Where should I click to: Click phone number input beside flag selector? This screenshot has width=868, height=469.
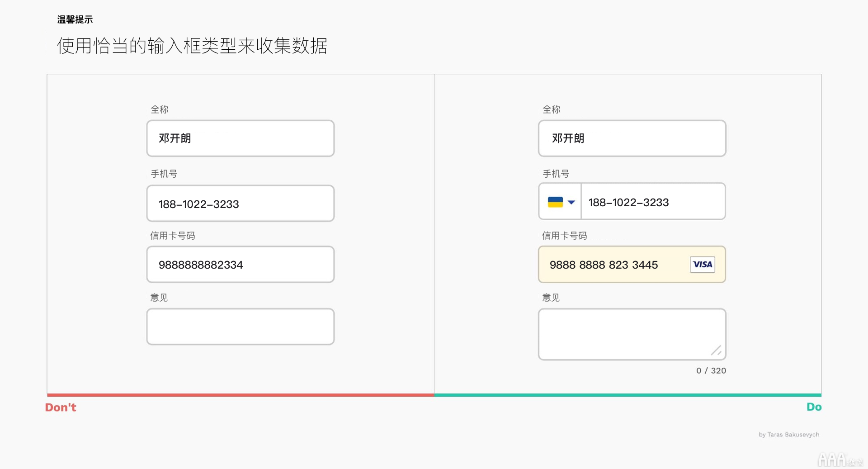click(x=653, y=202)
